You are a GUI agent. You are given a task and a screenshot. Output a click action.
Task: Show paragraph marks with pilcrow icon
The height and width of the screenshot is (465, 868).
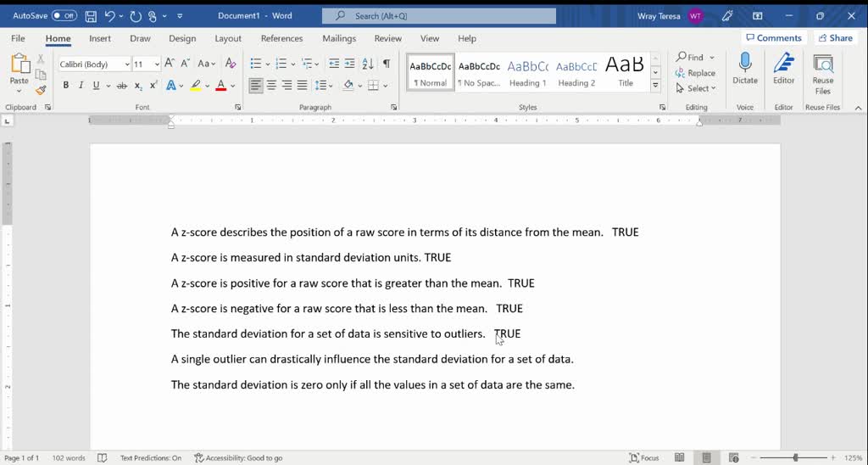tap(387, 64)
